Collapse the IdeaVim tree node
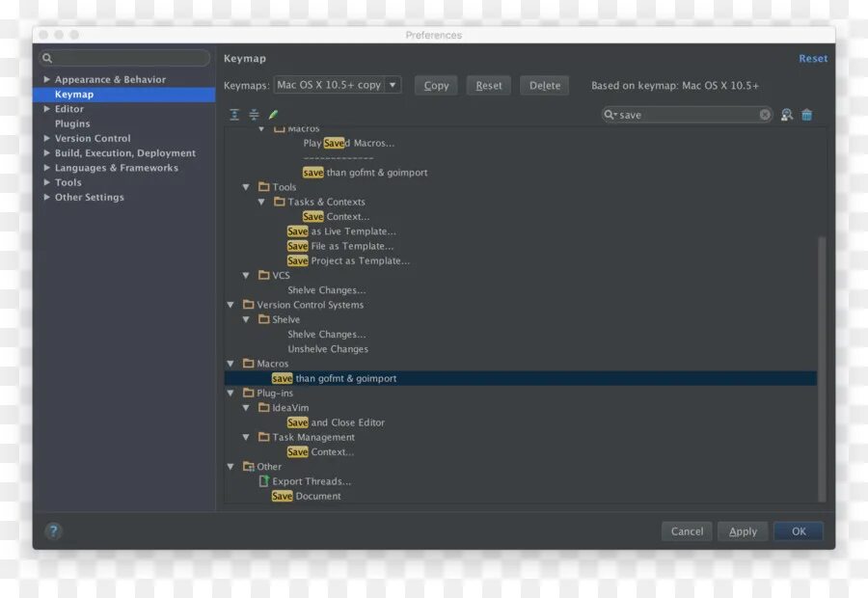The image size is (868, 598). 246,408
